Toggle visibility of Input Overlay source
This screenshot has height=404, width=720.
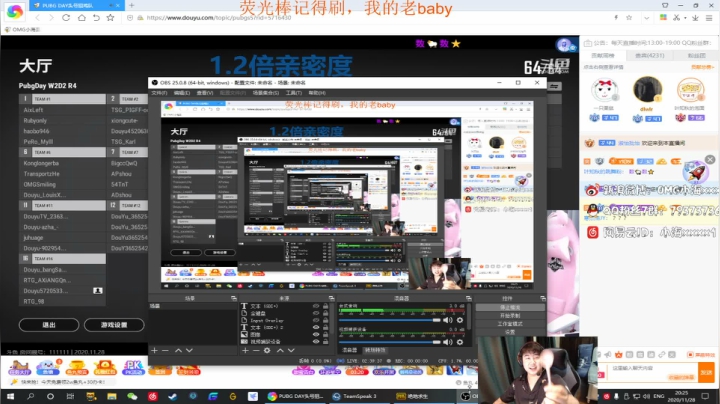(316, 320)
